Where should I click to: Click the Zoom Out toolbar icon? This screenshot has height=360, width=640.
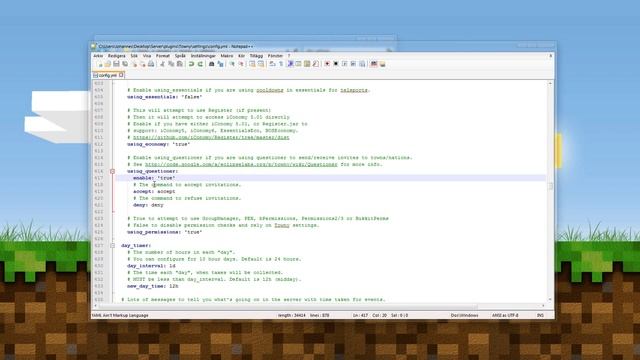point(241,64)
